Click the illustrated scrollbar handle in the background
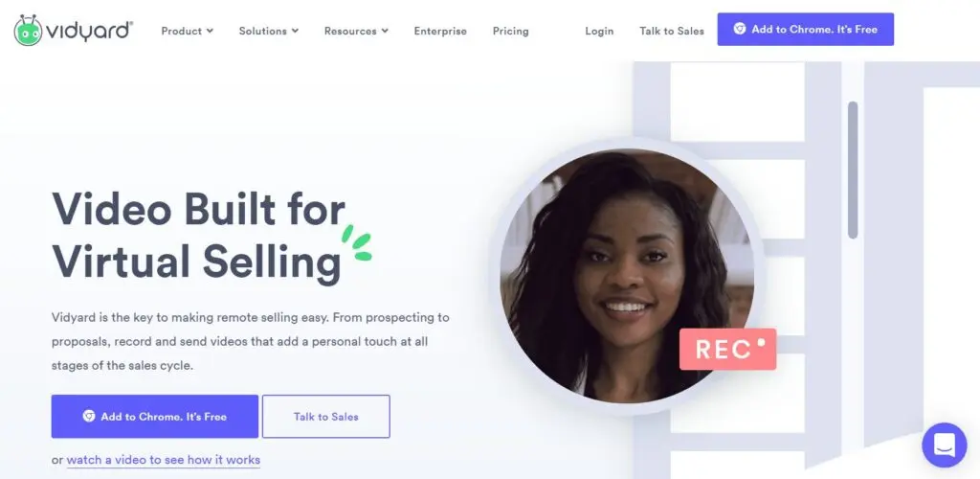This screenshot has width=980, height=479. (853, 171)
